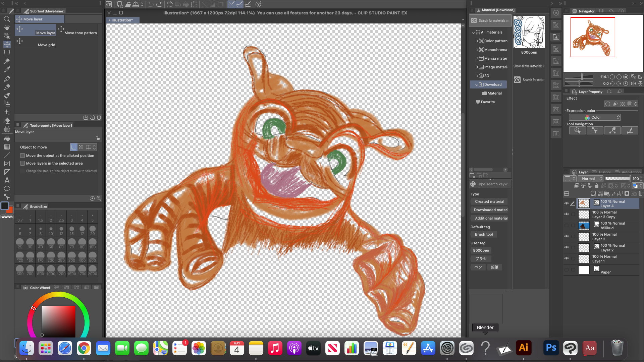Select the Eyedropper tool
The image size is (644, 362).
pyautogui.click(x=7, y=69)
